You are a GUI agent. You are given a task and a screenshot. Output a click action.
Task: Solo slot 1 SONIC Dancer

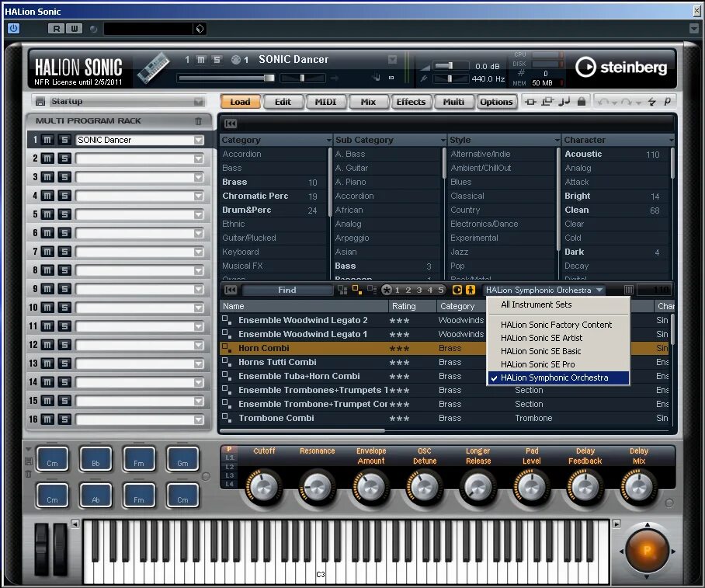(64, 140)
